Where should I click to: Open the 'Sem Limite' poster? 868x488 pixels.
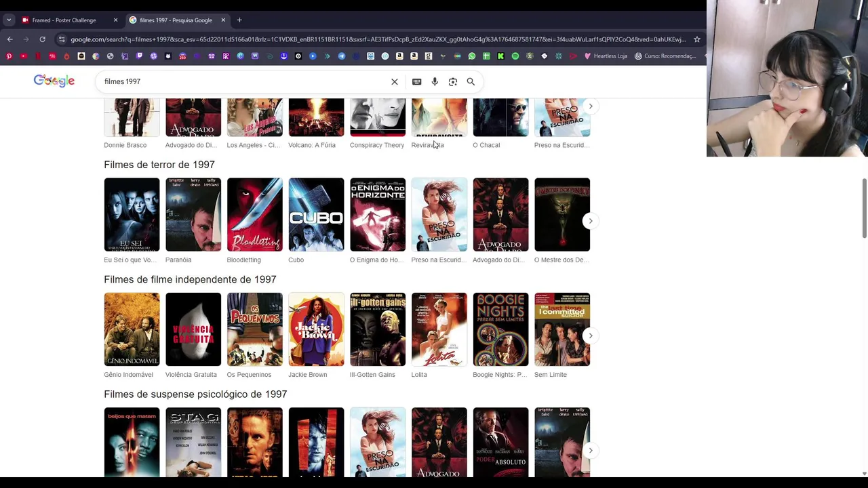click(x=562, y=329)
